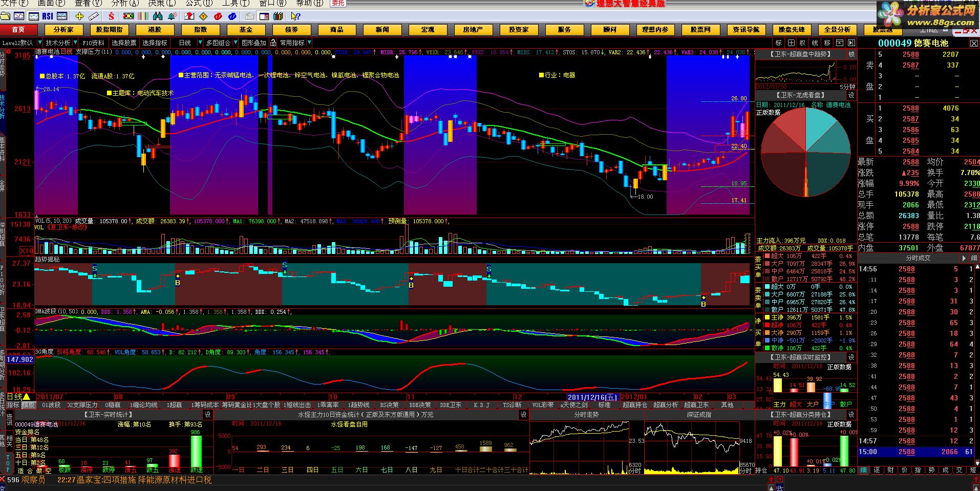This screenshot has height=491, width=980.
Task: Click the books library toolbar icon
Action: point(278,16)
